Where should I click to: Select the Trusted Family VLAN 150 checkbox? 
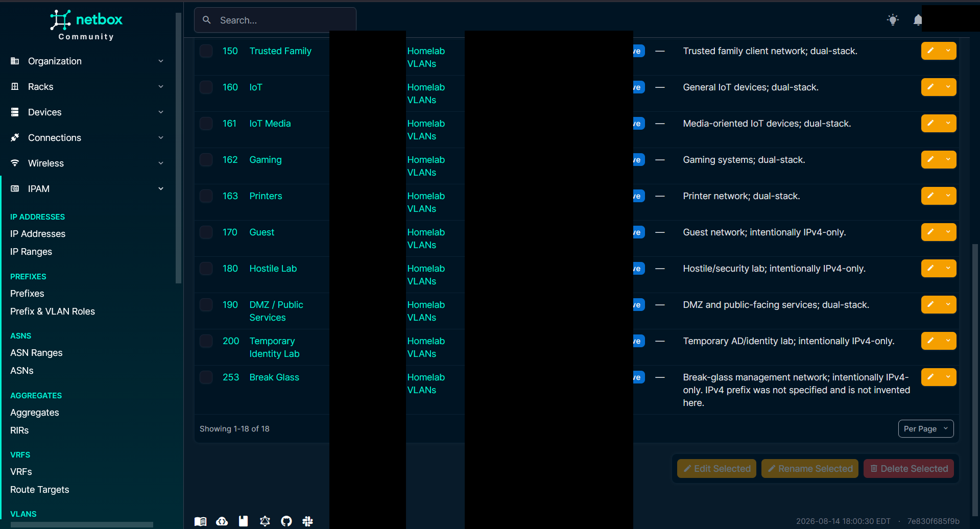206,51
